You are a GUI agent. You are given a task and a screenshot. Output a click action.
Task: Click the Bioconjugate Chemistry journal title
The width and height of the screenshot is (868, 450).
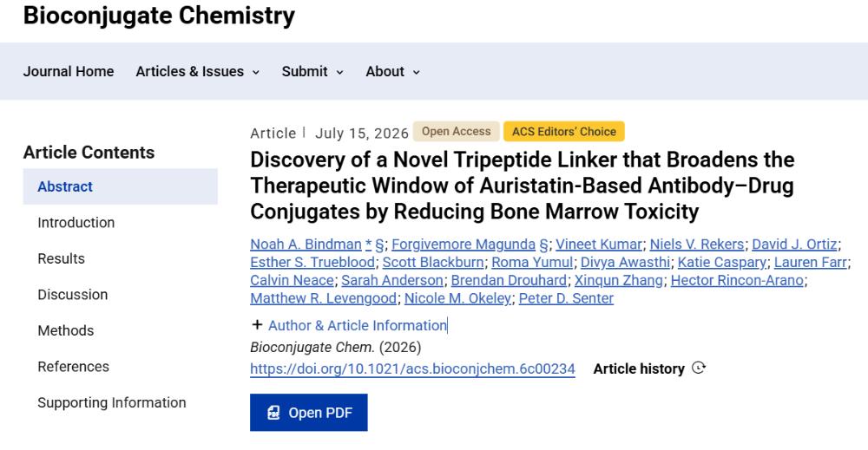point(159,15)
